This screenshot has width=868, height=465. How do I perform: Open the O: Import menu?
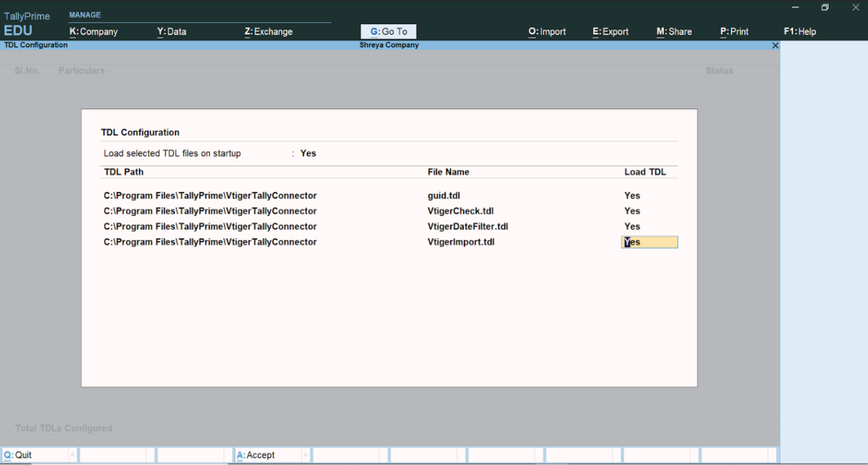pos(547,31)
